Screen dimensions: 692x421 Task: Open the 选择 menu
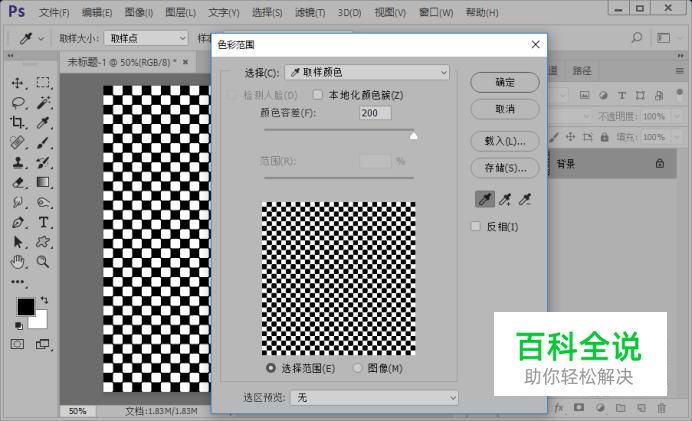pyautogui.click(x=267, y=12)
